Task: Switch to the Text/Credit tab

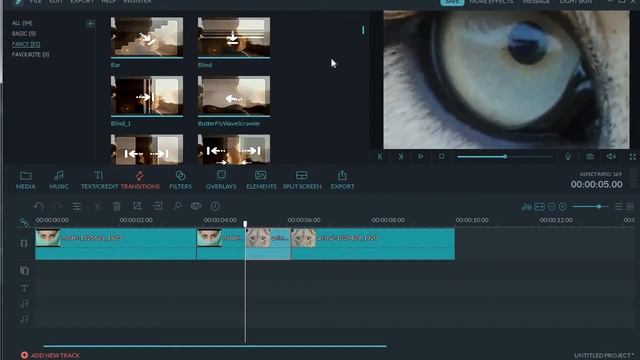Action: coord(99,180)
